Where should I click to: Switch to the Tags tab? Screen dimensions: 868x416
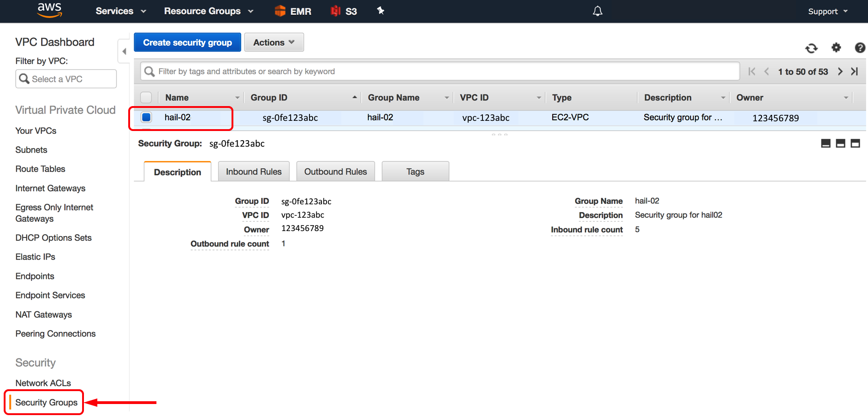416,171
